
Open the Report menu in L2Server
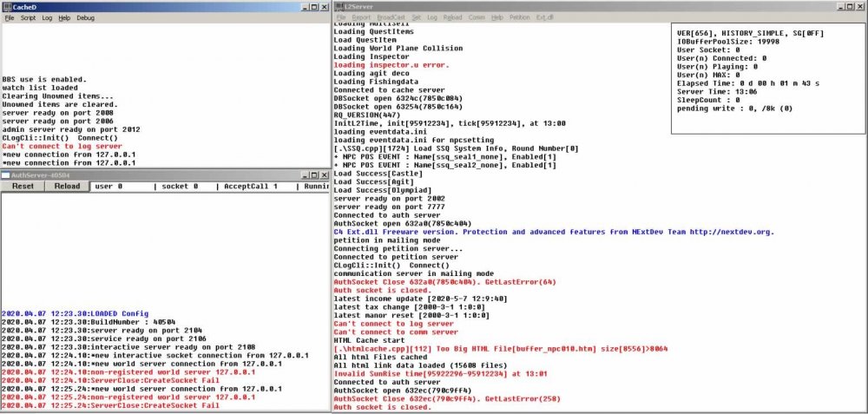click(361, 17)
